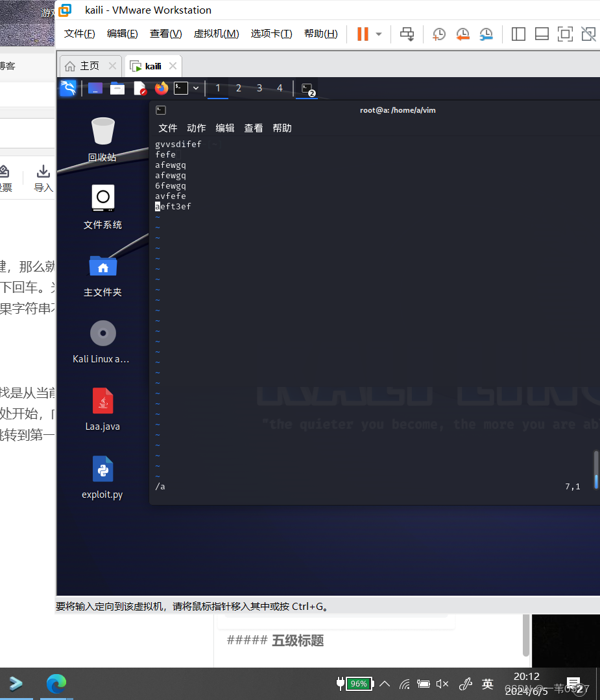Click the battery 96% indicator

pos(355,684)
